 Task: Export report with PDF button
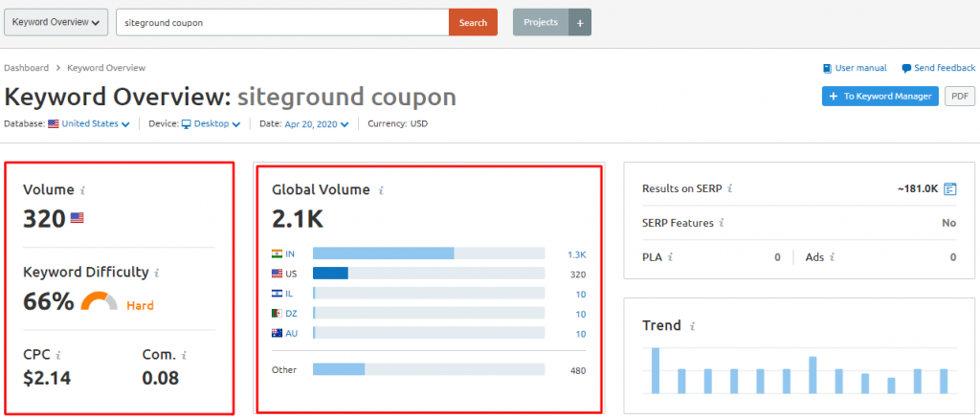pyautogui.click(x=959, y=97)
